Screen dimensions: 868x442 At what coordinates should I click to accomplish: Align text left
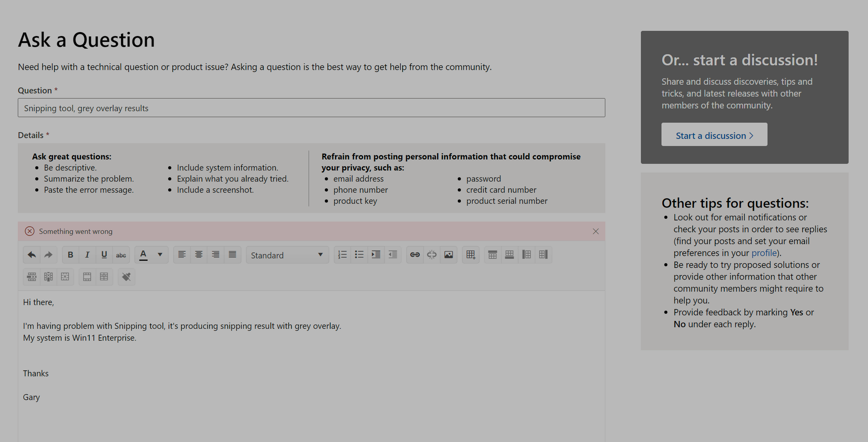(182, 255)
